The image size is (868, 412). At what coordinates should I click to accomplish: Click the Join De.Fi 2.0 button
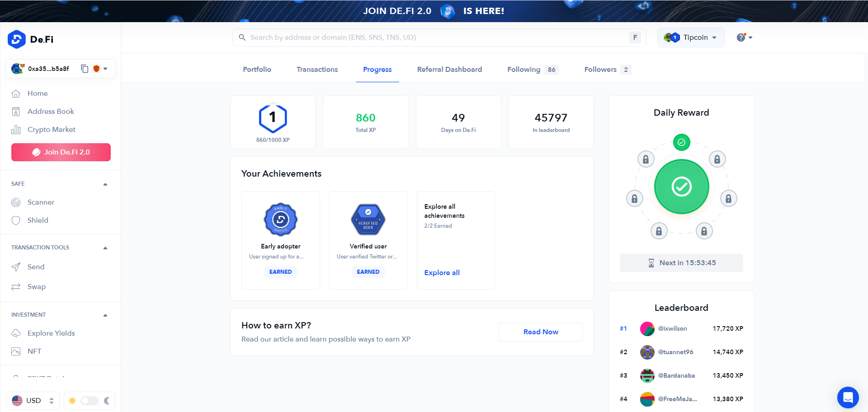click(x=61, y=152)
